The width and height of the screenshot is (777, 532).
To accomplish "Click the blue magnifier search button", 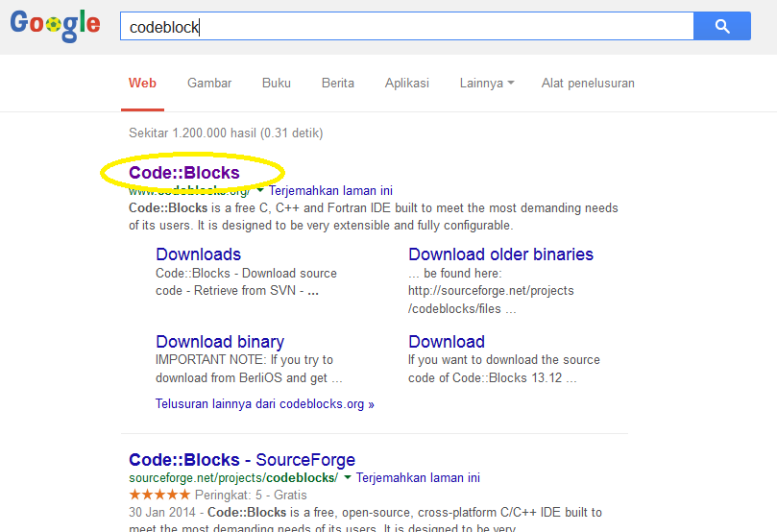I will 722,26.
